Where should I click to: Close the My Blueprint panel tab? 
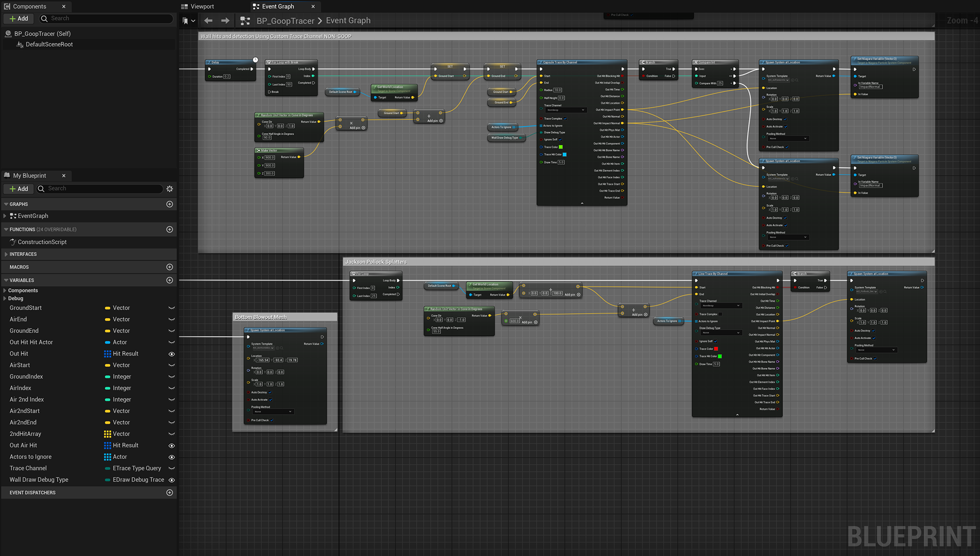pyautogui.click(x=64, y=175)
